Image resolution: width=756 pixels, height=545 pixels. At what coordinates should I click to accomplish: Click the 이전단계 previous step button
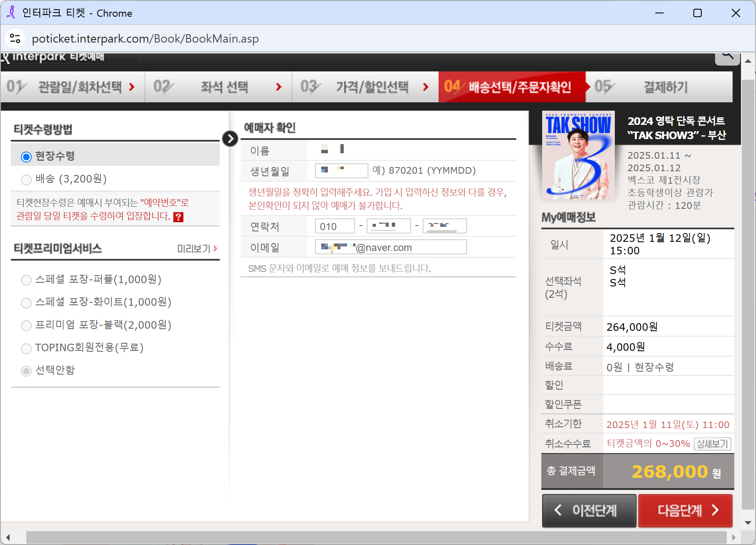tap(589, 510)
